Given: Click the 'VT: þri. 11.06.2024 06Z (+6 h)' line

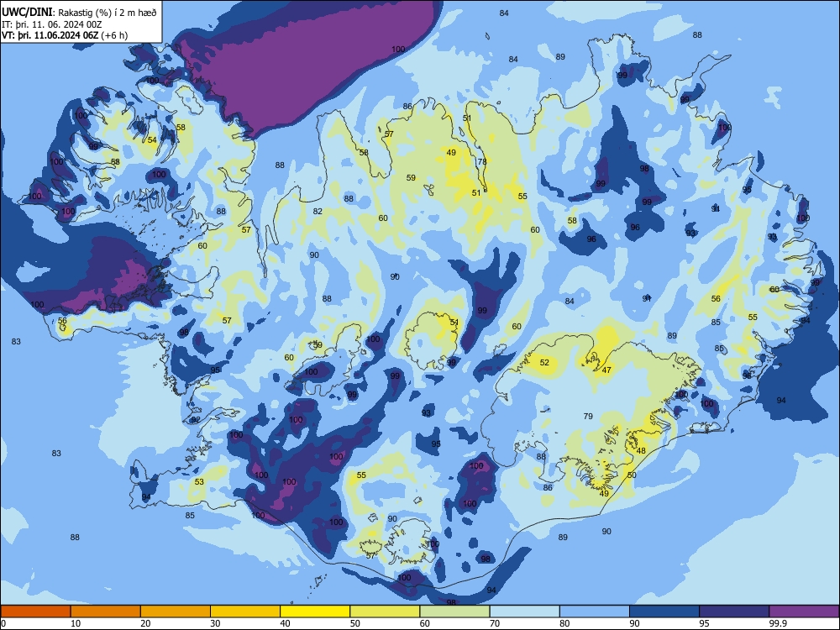Looking at the screenshot, I should coord(65,35).
